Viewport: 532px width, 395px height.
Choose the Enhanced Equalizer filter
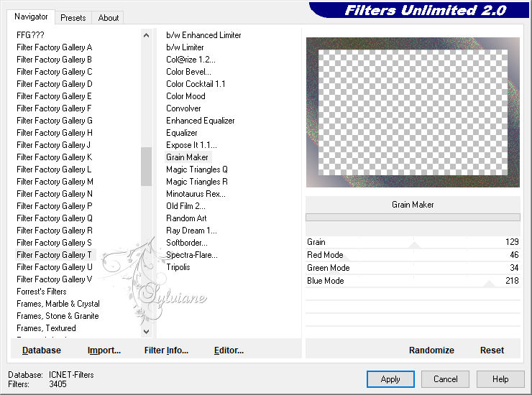pos(201,121)
